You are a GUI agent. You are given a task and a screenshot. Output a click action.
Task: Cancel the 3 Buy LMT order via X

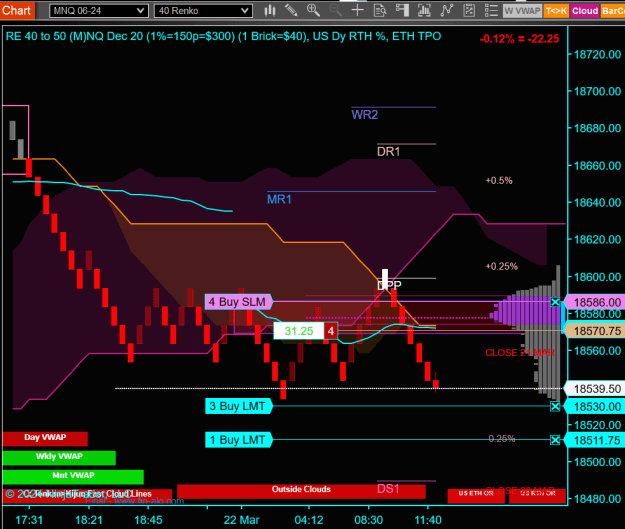click(x=555, y=407)
